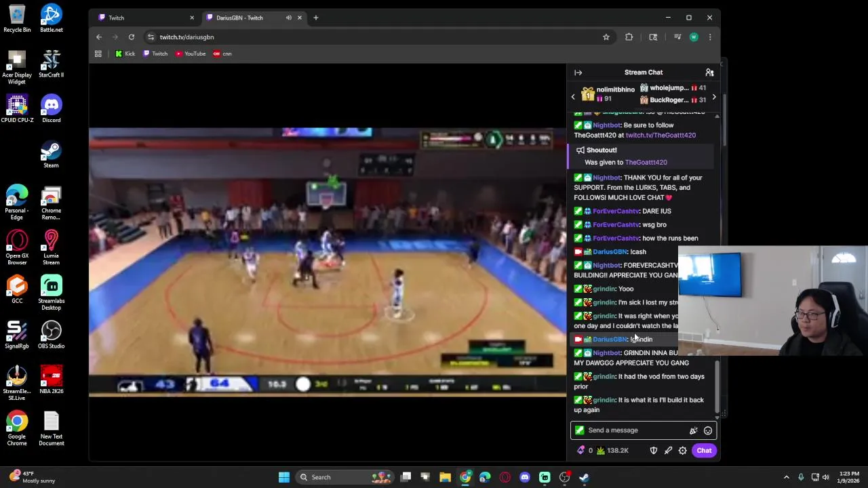Open the chat community users list icon
Image resolution: width=868 pixels, height=488 pixels.
tap(709, 73)
